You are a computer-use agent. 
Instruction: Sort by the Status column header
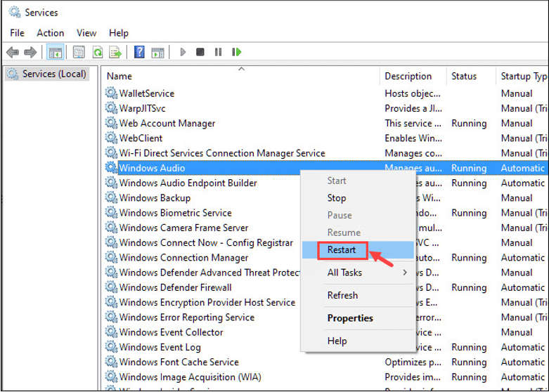click(x=471, y=77)
